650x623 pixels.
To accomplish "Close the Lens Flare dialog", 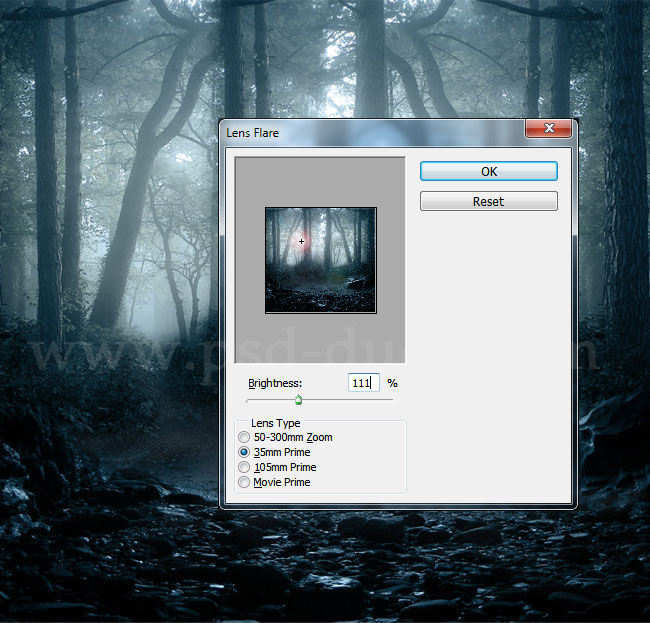I will pos(548,129).
